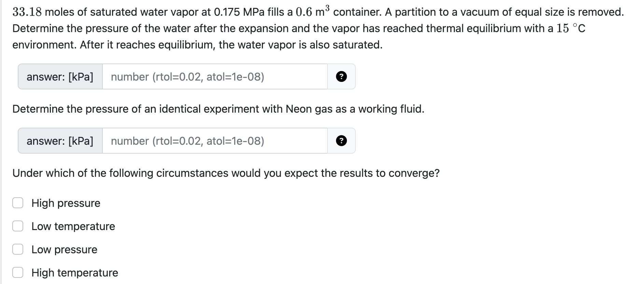Toggle the High pressure checkbox off

(17, 203)
